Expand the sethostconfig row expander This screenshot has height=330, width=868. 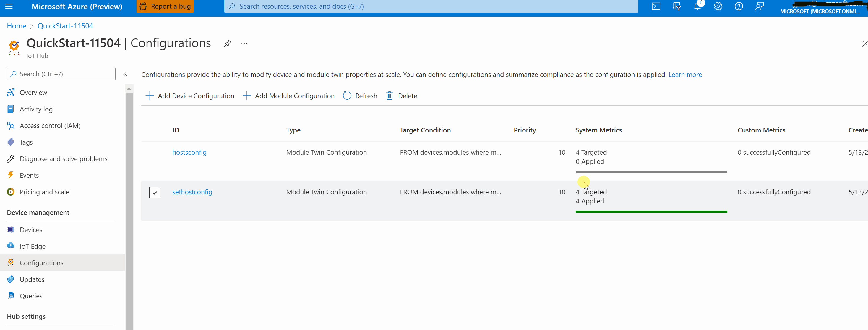[155, 192]
